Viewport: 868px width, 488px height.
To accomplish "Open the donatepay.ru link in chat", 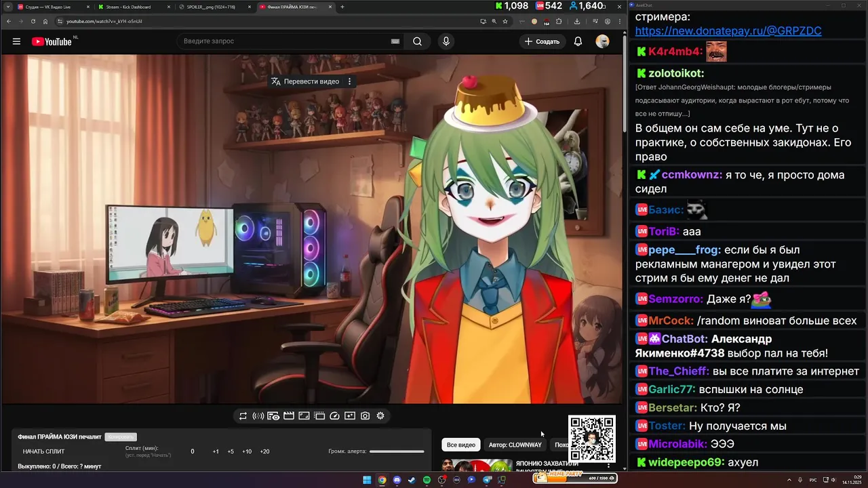I will (728, 31).
